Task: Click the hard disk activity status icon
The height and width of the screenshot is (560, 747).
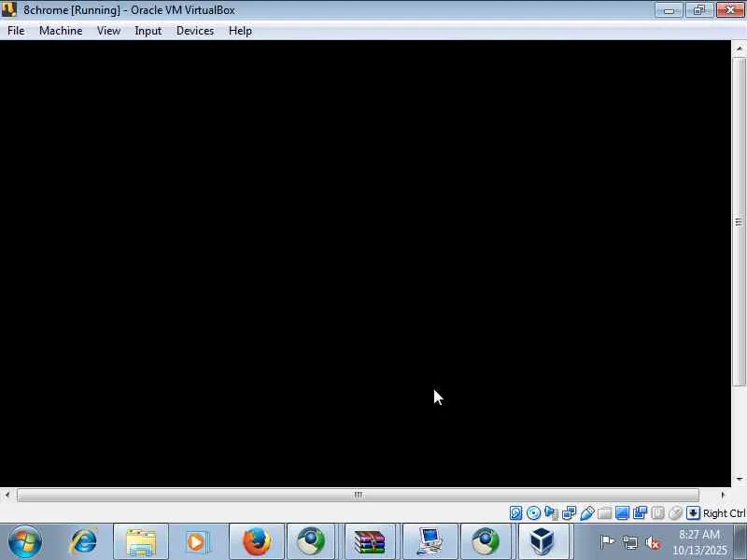Action: pos(515,512)
